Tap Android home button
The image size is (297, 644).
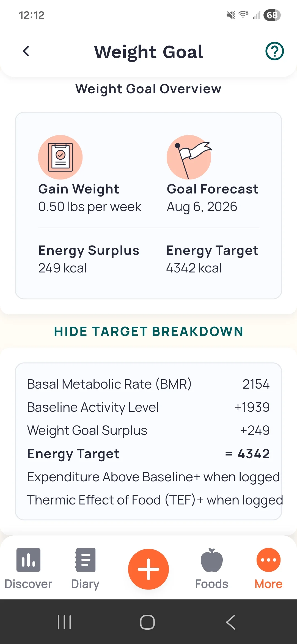pos(148,622)
